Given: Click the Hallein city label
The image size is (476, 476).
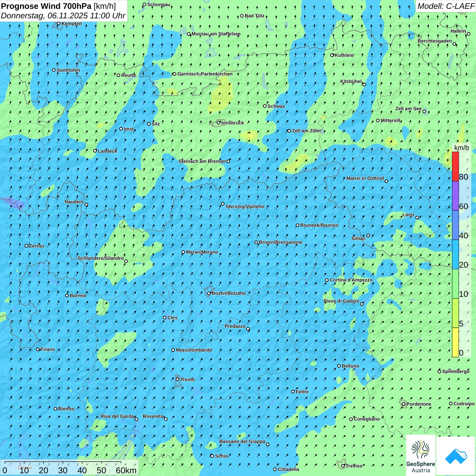Looking at the screenshot, I should (458, 31).
